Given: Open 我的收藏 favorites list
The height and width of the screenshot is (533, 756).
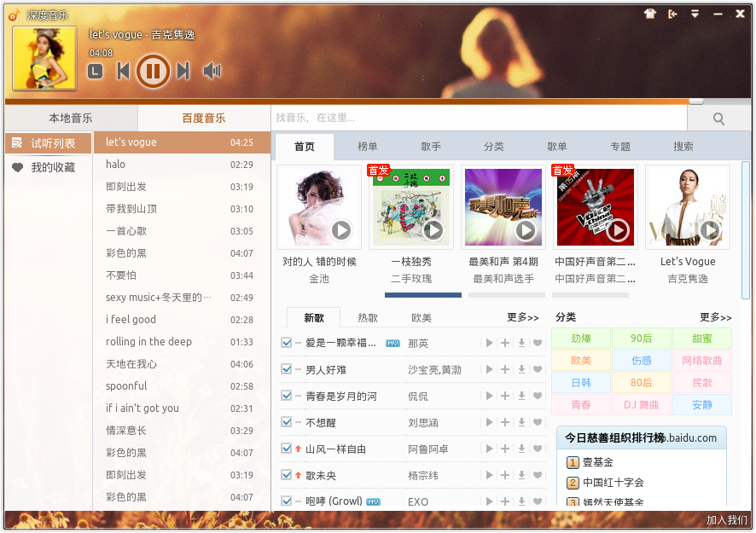Looking at the screenshot, I should tap(49, 167).
